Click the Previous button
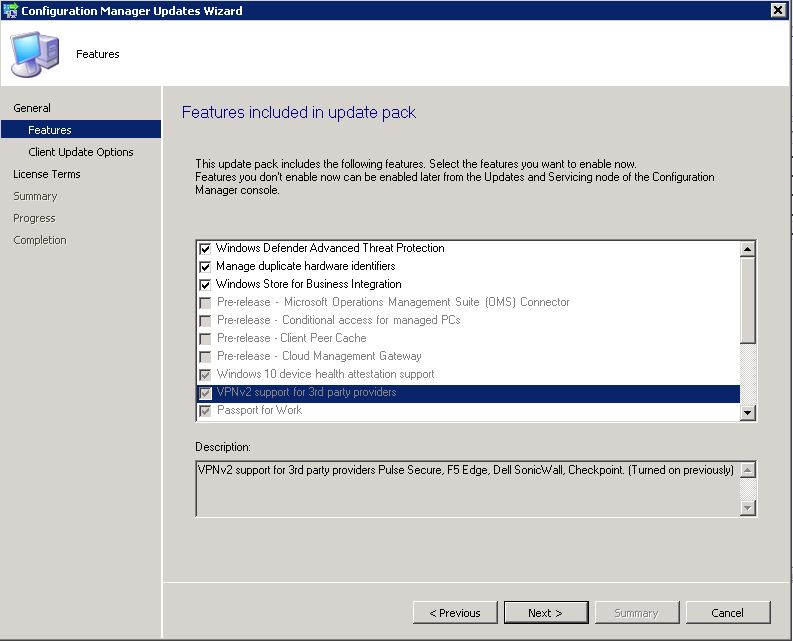793x641 pixels. 455,613
